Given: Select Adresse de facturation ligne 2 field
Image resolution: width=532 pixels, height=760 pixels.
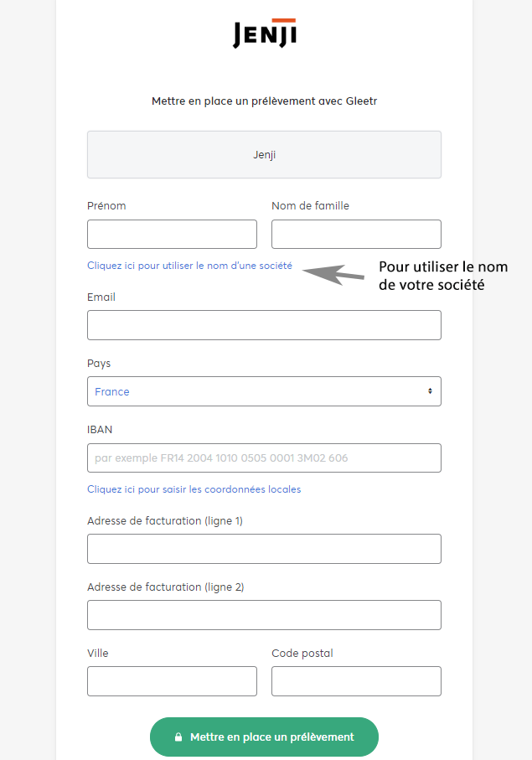Looking at the screenshot, I should (264, 615).
